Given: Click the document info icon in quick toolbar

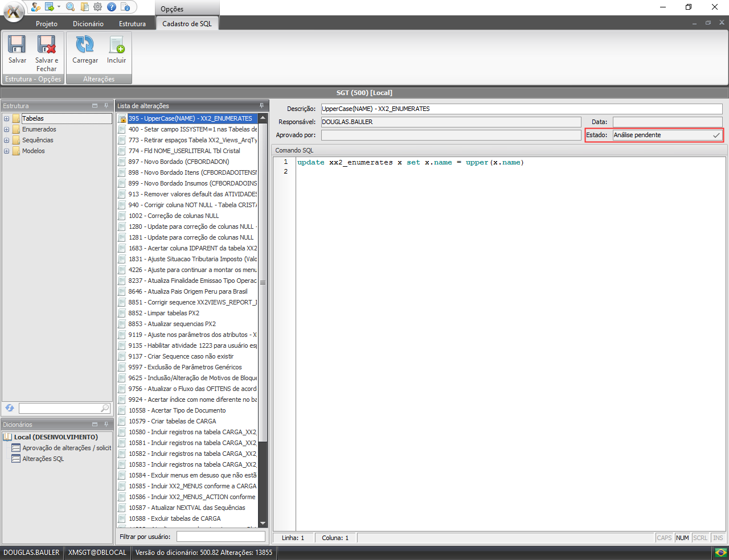Looking at the screenshot, I should [125, 7].
